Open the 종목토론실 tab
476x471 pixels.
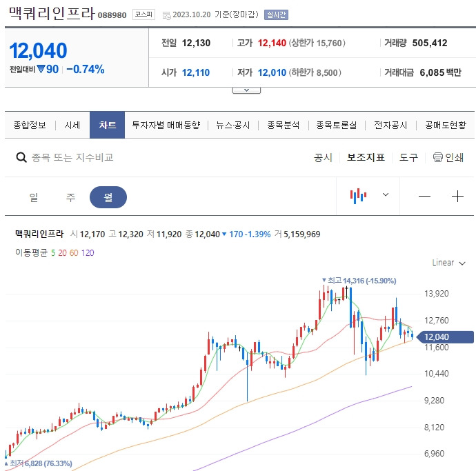337,125
